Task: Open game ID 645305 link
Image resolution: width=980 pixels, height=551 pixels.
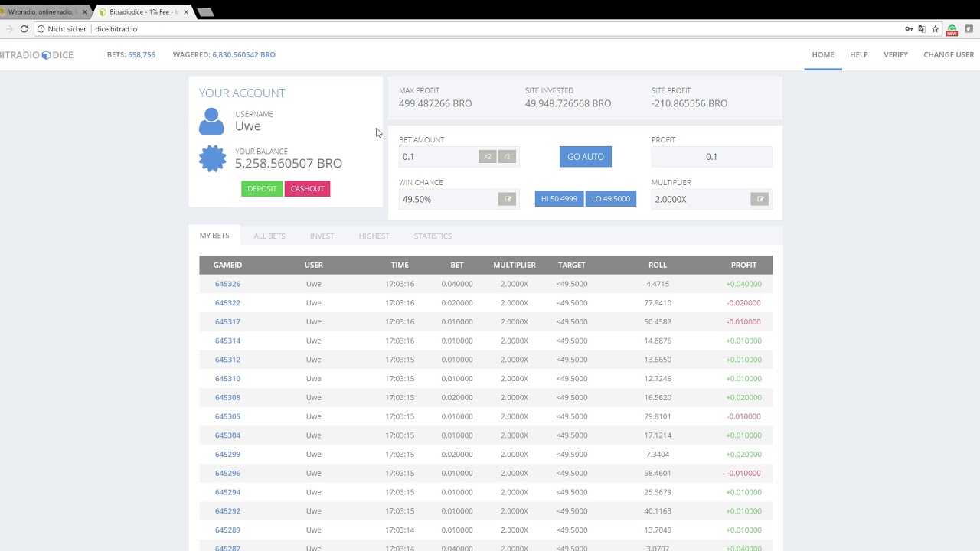Action: click(227, 416)
